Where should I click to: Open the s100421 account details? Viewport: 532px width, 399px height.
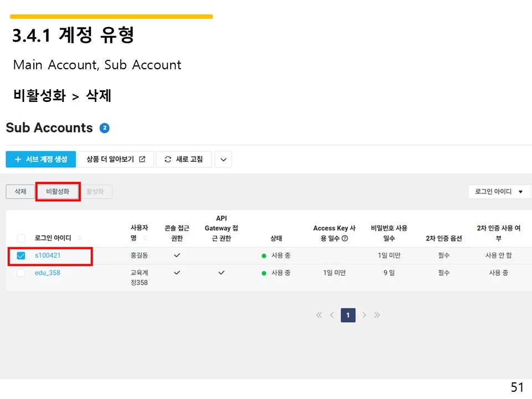coord(47,256)
